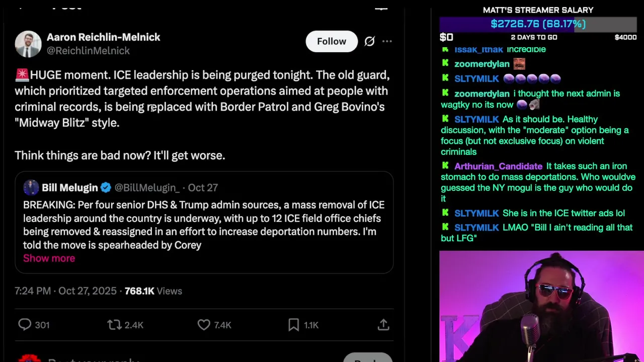Click Bill Melugin's blue verified badge
The width and height of the screenshot is (644, 362).
point(106,188)
